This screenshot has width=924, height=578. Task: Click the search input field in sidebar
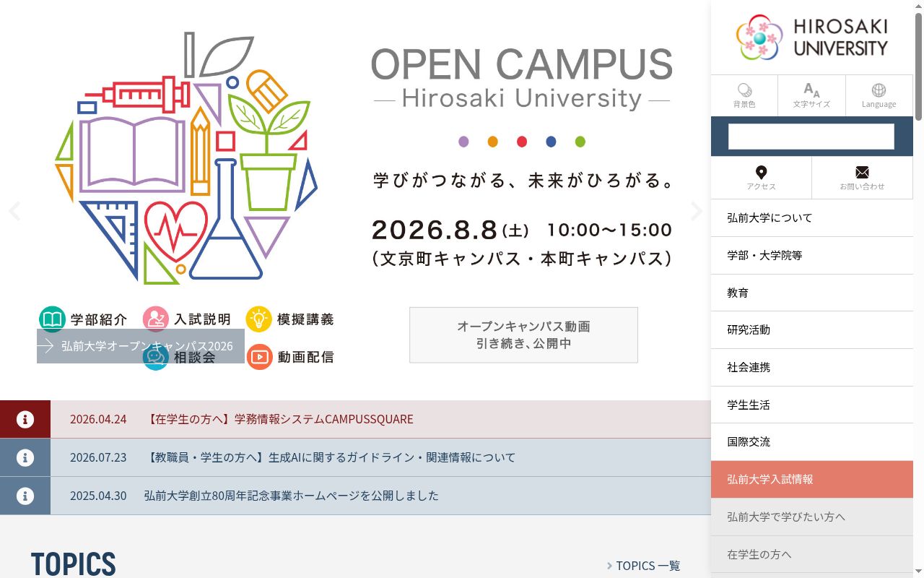click(x=811, y=137)
